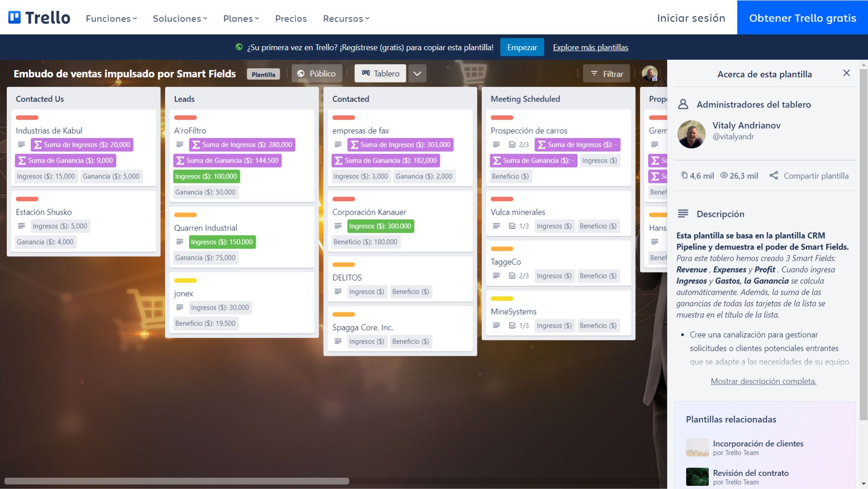Click description icon on MineSystems card
The height and width of the screenshot is (489, 868).
[x=496, y=326]
